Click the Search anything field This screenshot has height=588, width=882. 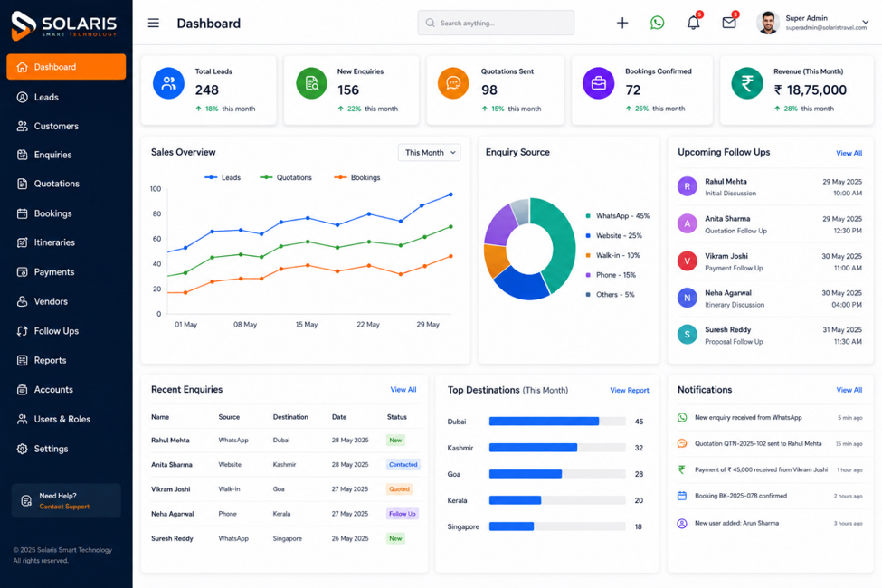coord(496,24)
